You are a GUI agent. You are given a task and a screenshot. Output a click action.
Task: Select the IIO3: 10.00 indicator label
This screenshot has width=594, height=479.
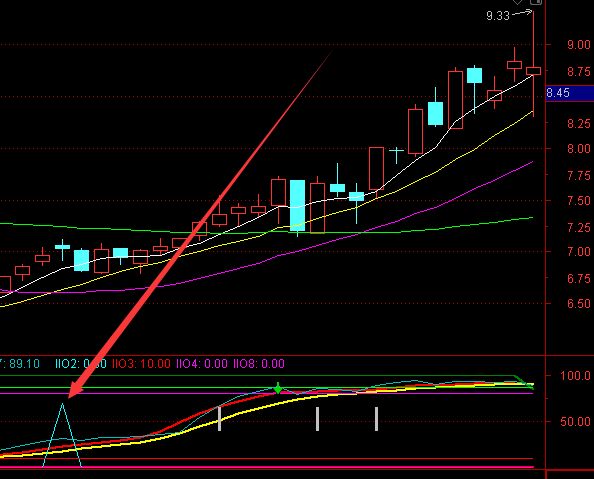(x=141, y=364)
